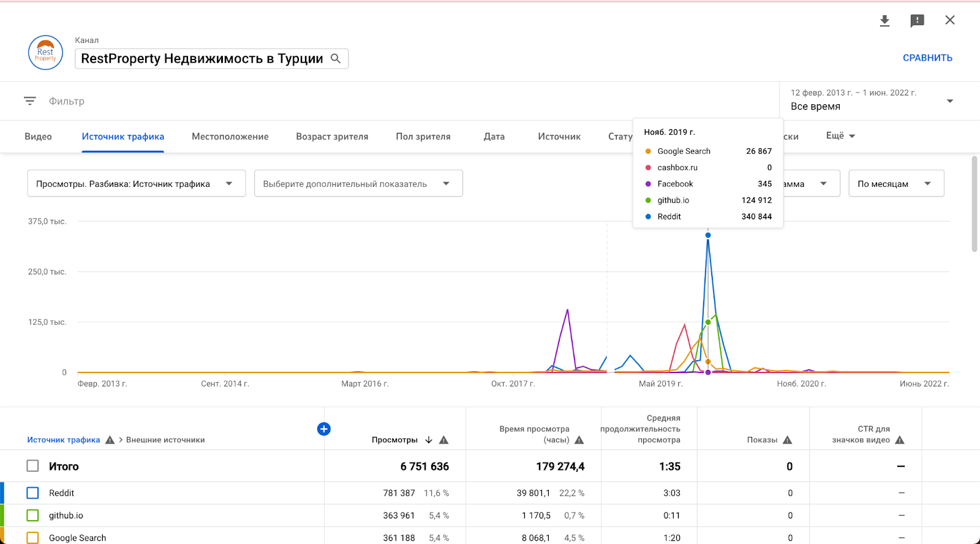Viewport: 980px width, 544px height.
Task: Open the chart type dropdown arrow
Action: coord(823,183)
